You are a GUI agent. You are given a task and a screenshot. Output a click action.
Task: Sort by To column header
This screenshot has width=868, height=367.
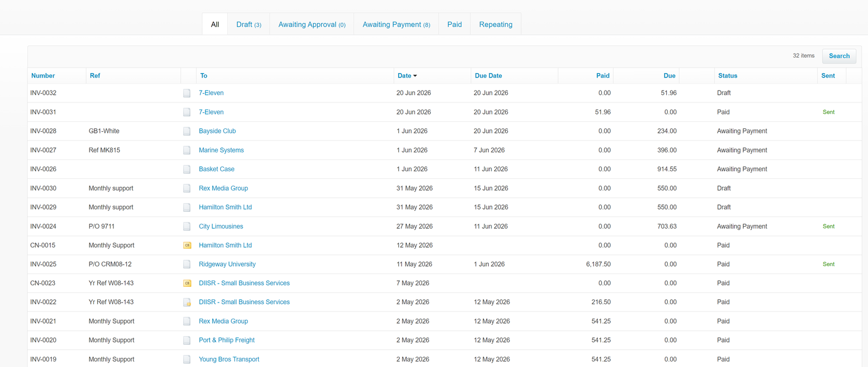click(x=203, y=76)
